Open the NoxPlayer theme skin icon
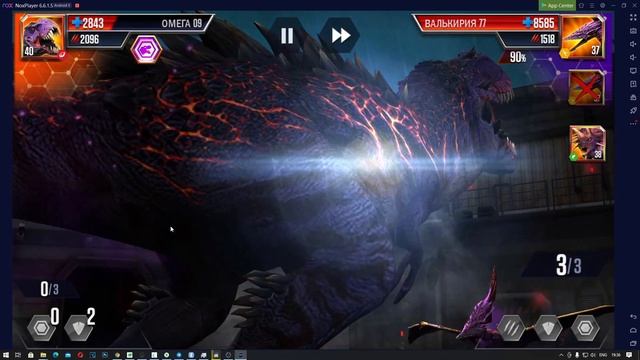Screen dimensions: 640x360 click(x=582, y=5)
